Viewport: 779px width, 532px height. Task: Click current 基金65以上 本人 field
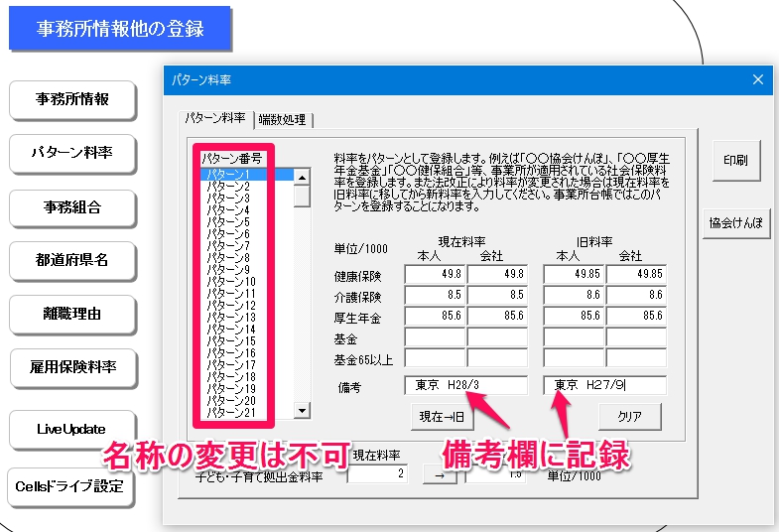[435, 358]
